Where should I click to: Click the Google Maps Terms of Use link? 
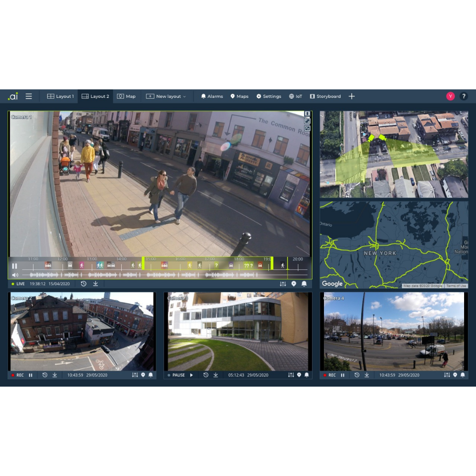click(457, 285)
